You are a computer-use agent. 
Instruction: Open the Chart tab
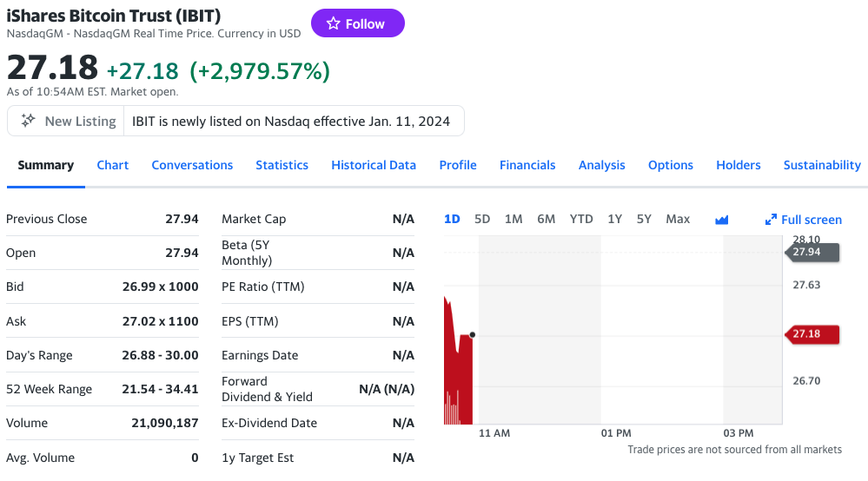[113, 165]
